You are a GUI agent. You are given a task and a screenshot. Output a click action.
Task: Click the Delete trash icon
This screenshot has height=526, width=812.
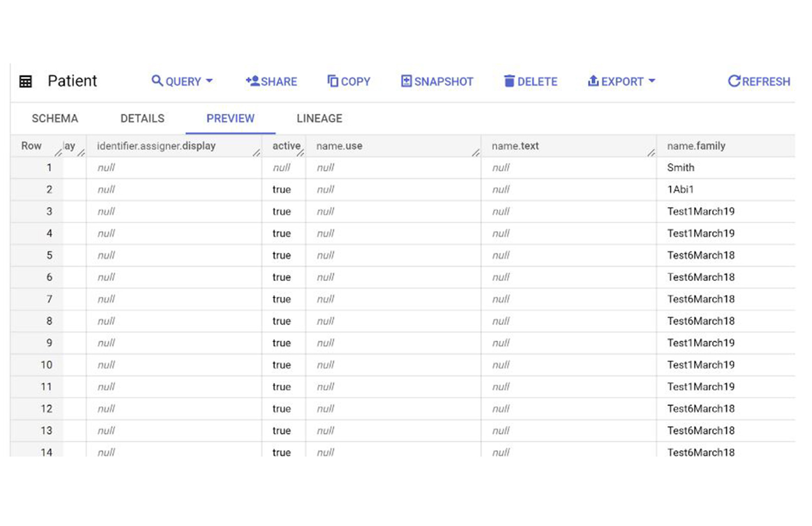click(509, 81)
